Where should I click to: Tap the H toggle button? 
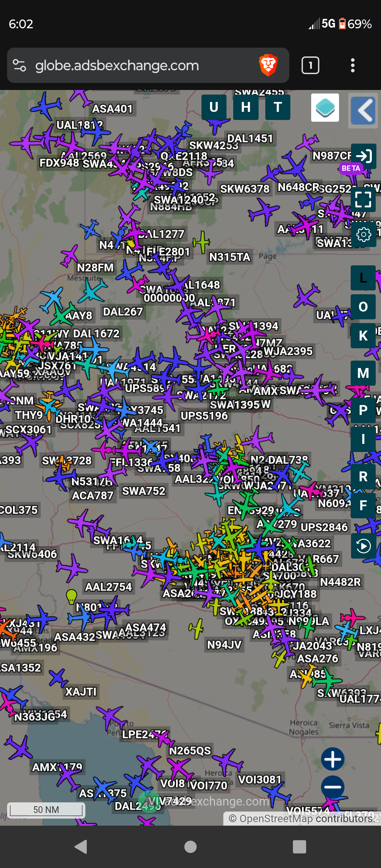click(x=246, y=107)
